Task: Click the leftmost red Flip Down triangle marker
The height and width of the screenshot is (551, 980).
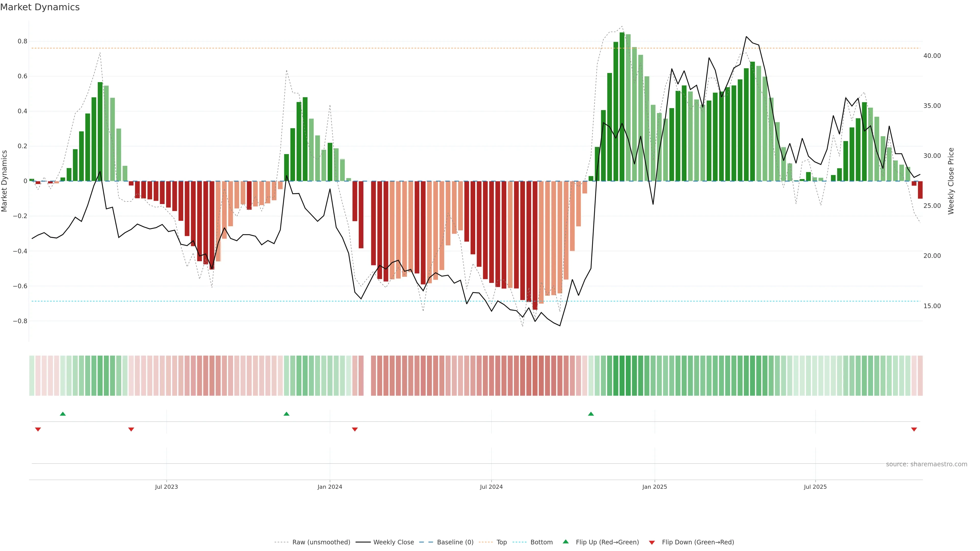Action: click(x=38, y=429)
